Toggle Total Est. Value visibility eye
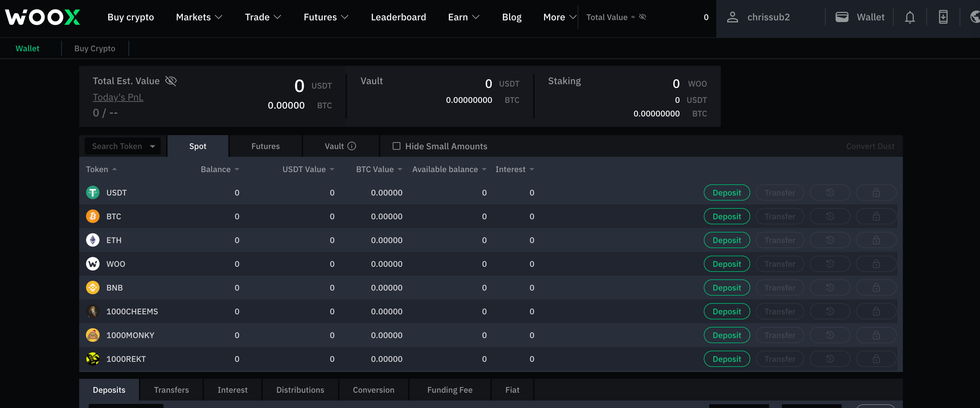Image resolution: width=980 pixels, height=408 pixels. click(171, 81)
